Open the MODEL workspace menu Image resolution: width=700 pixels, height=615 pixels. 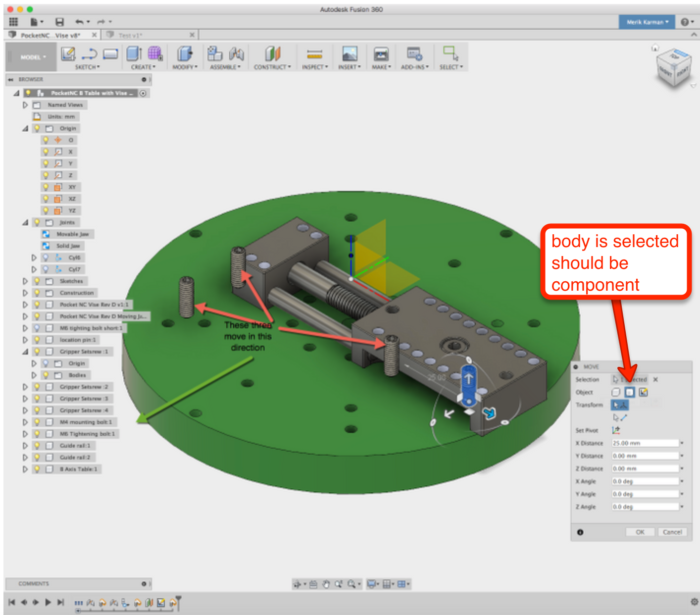click(30, 57)
